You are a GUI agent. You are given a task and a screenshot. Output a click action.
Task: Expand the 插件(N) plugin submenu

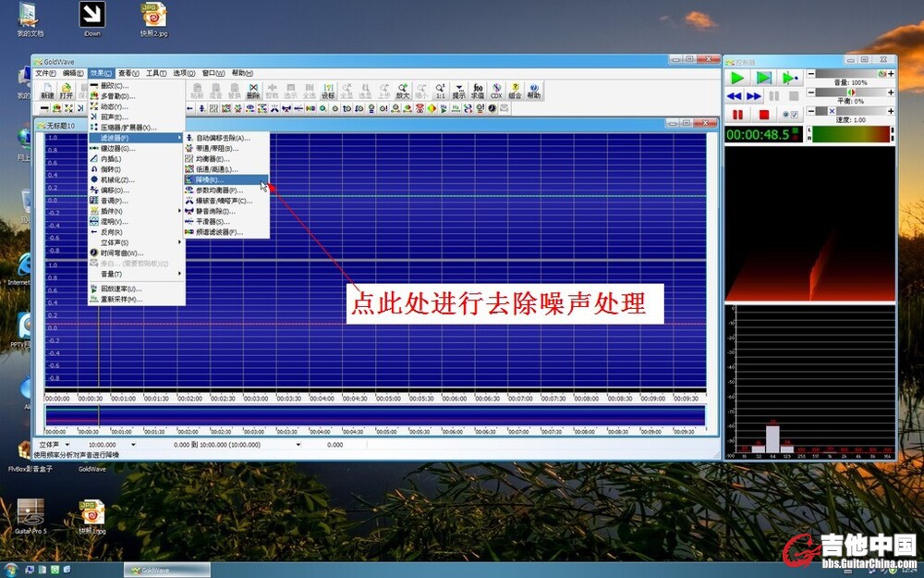point(136,211)
